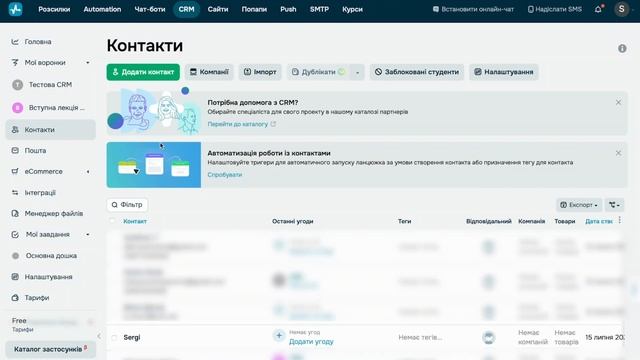640x360 pixels.
Task: Switch to the SMTP tab
Action: click(x=319, y=9)
